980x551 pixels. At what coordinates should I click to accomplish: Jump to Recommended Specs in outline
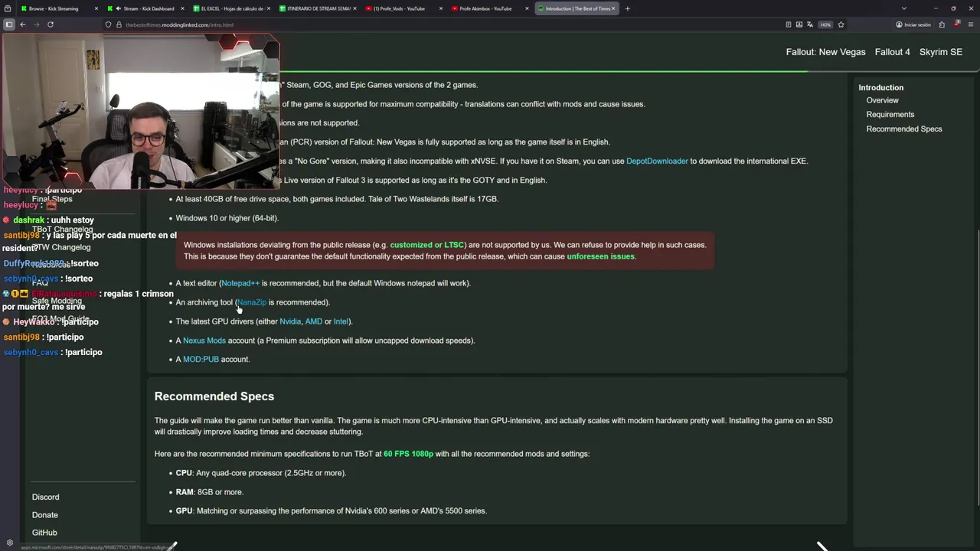coord(903,129)
